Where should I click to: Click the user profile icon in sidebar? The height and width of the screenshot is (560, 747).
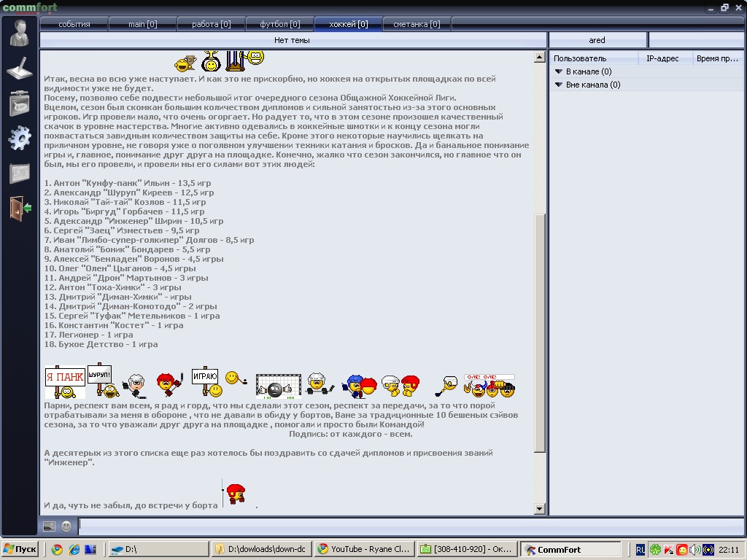click(x=19, y=33)
